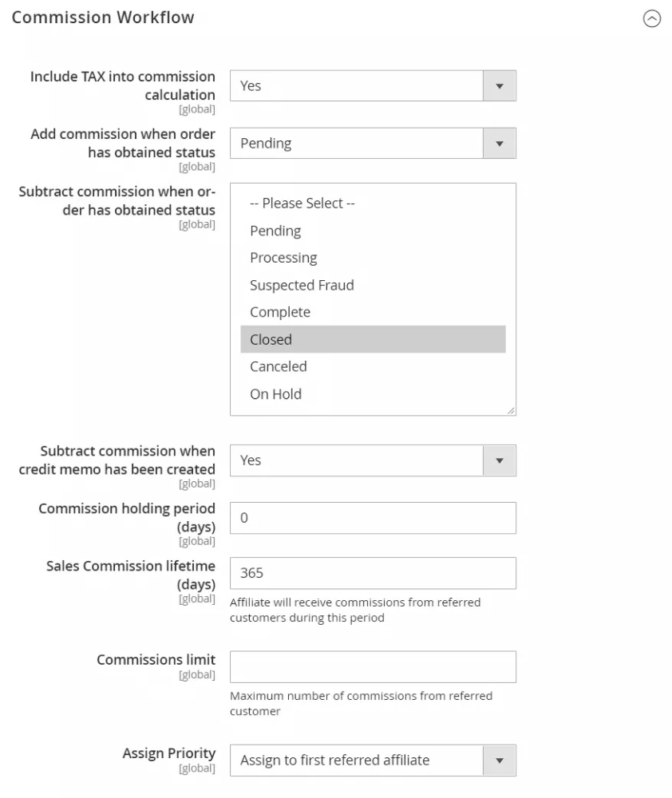Open the Include TAX dropdown
Viewport: 672px width, 798px height.
coord(357,85)
